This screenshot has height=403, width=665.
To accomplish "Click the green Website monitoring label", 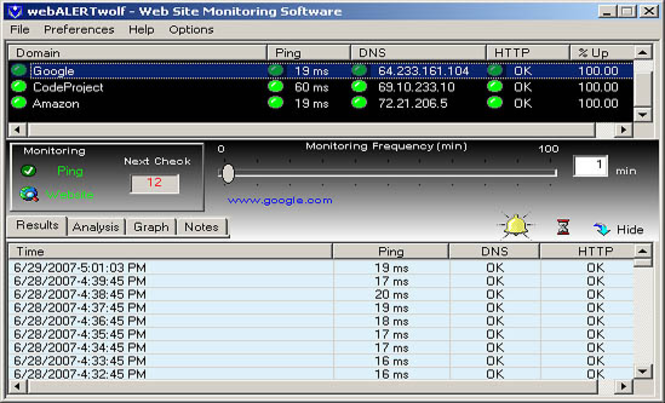I will coord(70,194).
